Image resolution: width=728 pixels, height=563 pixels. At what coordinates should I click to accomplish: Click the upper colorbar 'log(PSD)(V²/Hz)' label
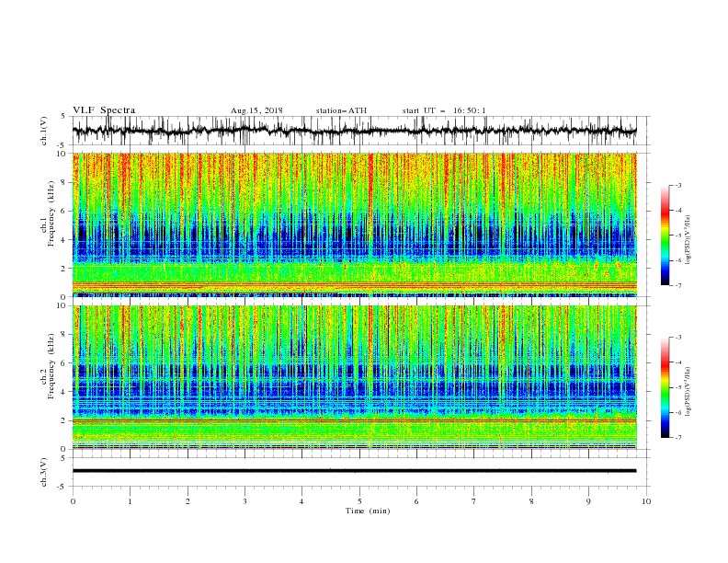pos(688,240)
